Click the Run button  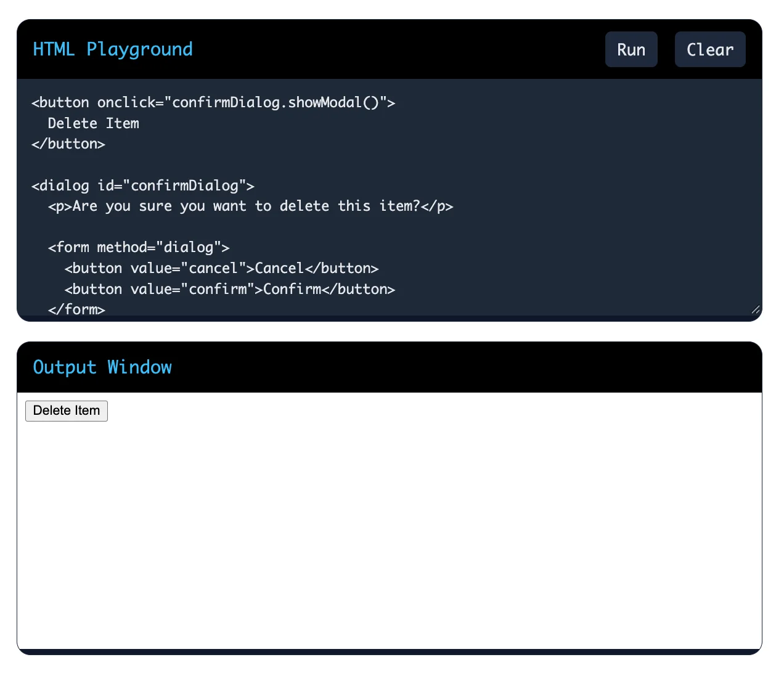coord(631,49)
